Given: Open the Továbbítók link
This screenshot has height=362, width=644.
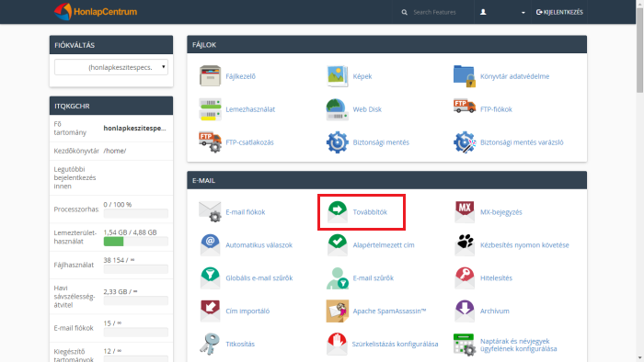Looking at the screenshot, I should point(370,212).
